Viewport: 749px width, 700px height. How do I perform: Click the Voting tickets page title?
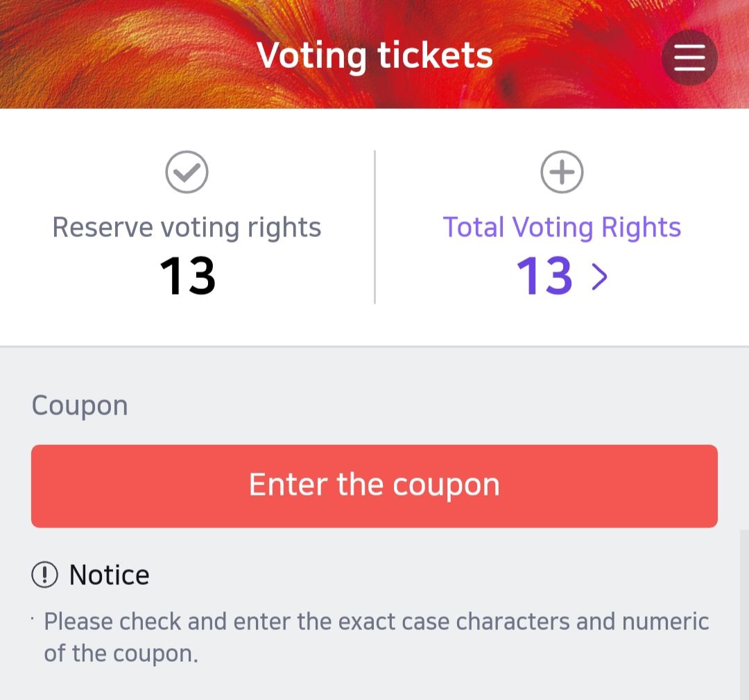(374, 55)
